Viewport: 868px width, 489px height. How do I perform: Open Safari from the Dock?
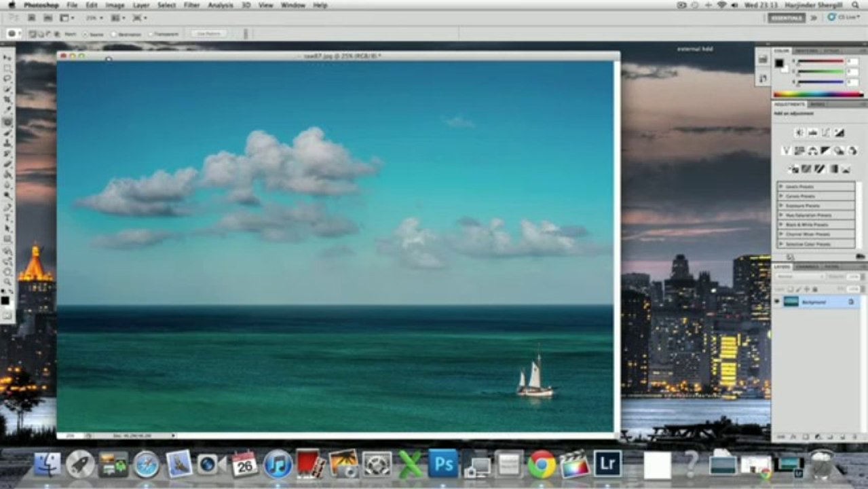click(x=146, y=465)
